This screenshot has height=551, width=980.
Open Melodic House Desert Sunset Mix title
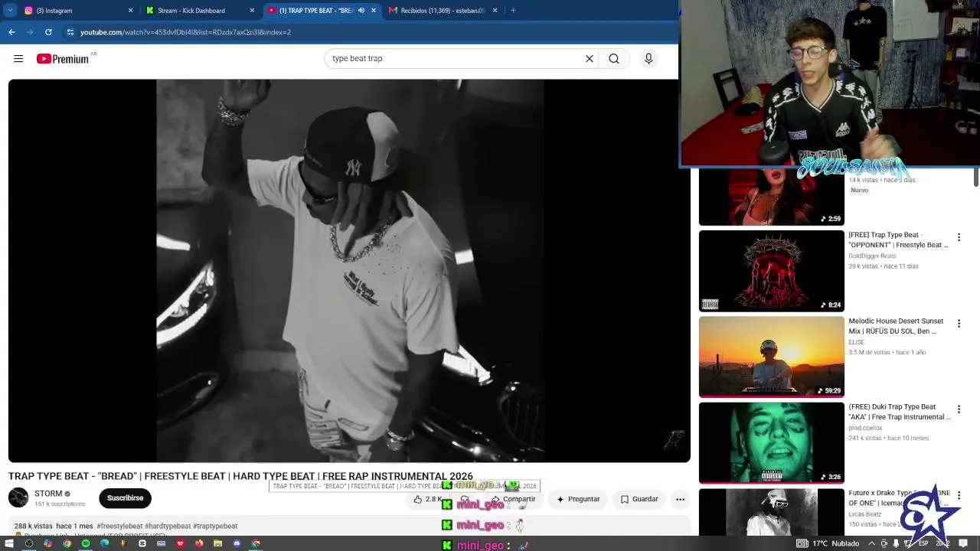(897, 326)
